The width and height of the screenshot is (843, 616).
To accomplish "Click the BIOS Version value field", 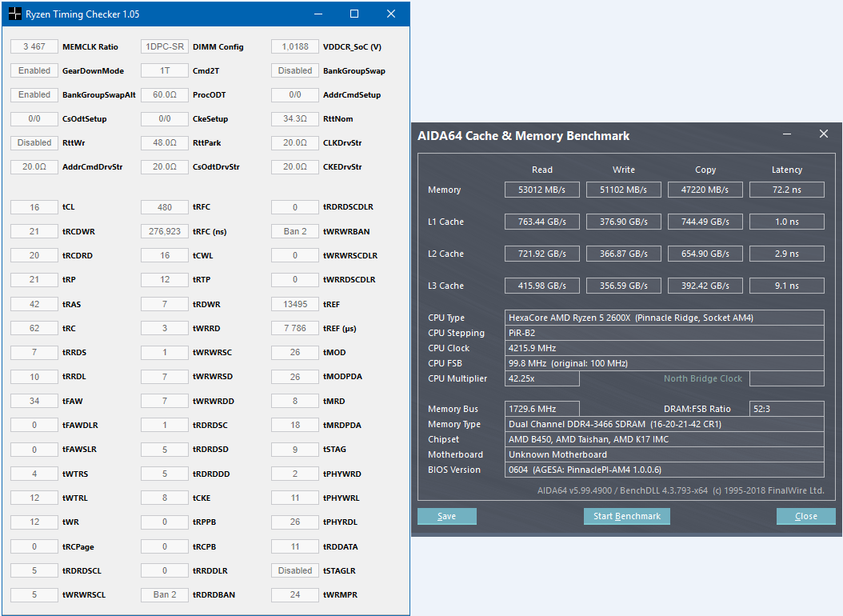I will tap(665, 470).
